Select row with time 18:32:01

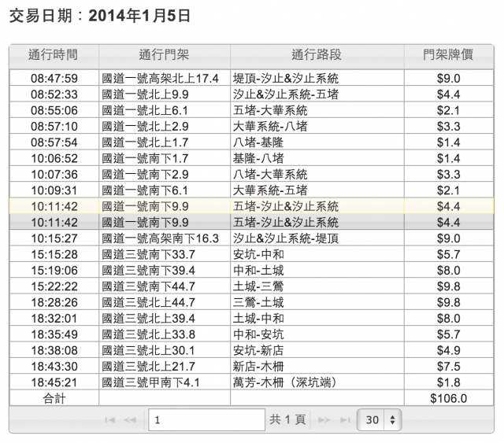[252, 319]
